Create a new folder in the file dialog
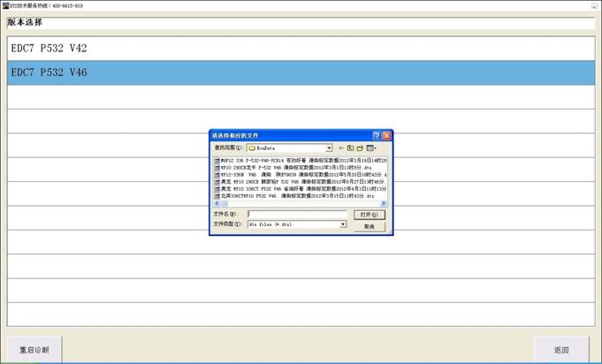 click(x=360, y=148)
